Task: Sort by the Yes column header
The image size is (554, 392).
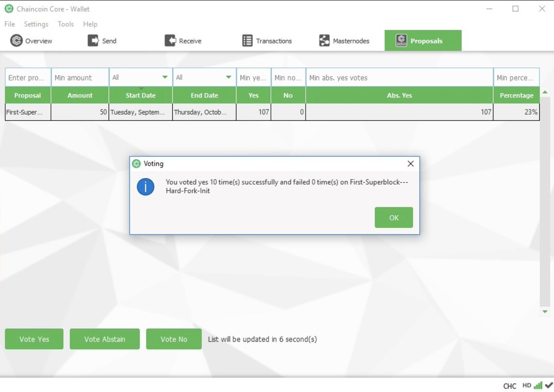Action: (x=253, y=96)
